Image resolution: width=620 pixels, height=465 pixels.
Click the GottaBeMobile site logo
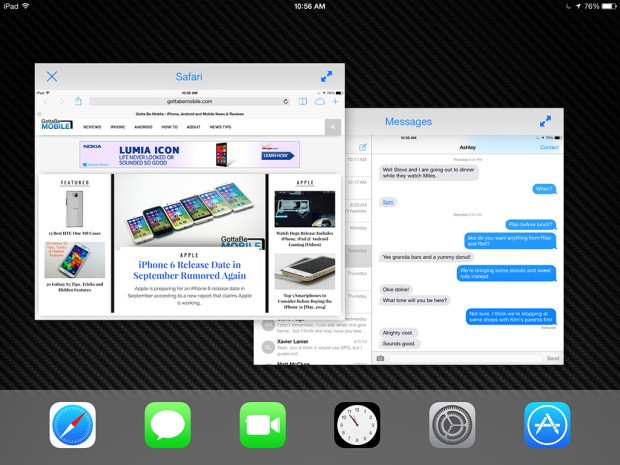57,125
